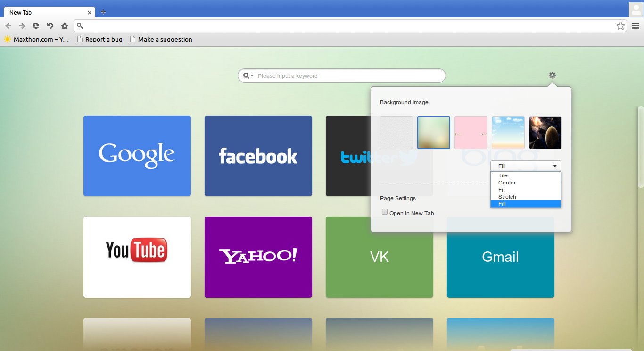Focus the address bar field
644x351 pixels.
click(x=350, y=25)
